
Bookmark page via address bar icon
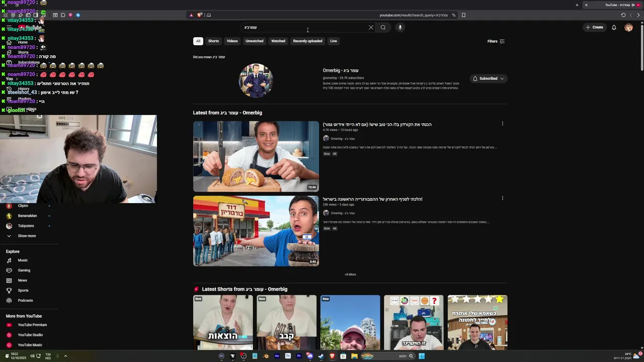point(463,15)
